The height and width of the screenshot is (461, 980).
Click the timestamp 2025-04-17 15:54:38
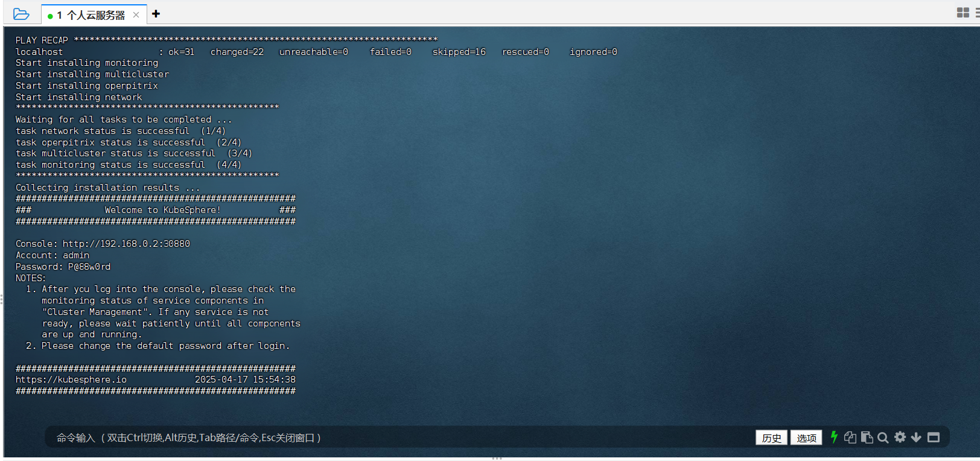[x=245, y=380]
